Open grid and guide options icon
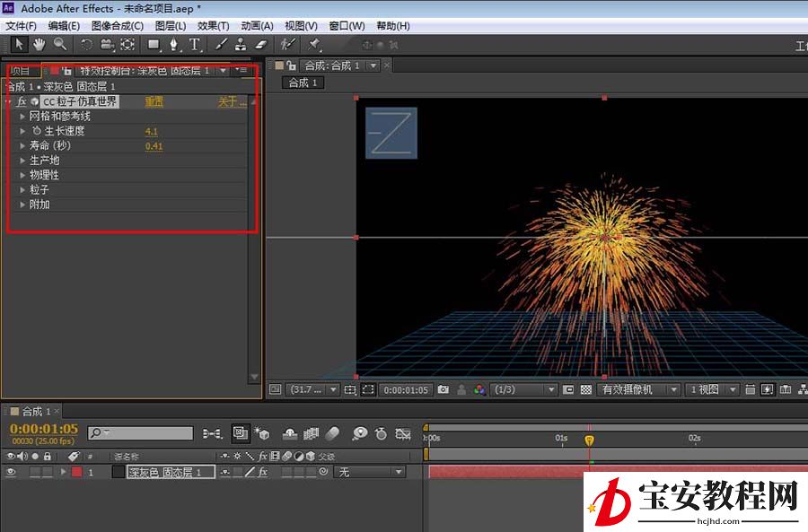The width and height of the screenshot is (808, 532). tap(350, 390)
